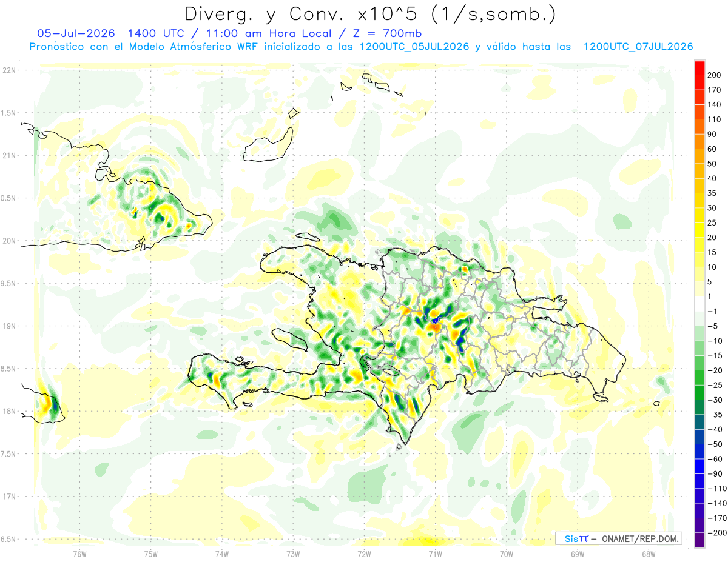
Task: Click the '8.5N' latitude label
Action: coord(8,369)
